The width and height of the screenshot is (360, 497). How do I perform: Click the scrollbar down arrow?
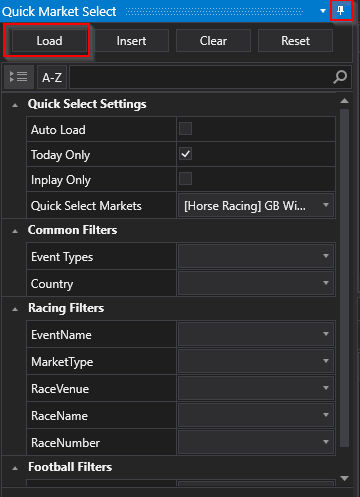point(344,478)
